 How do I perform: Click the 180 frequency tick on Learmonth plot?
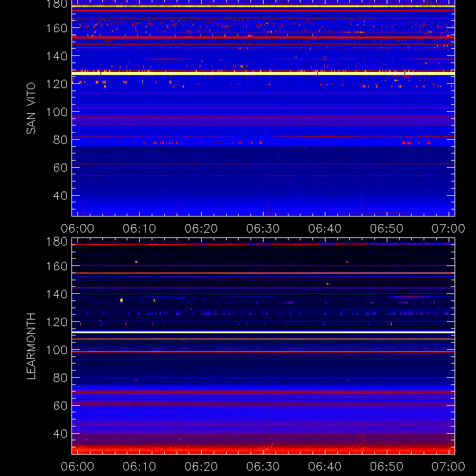coord(57,242)
